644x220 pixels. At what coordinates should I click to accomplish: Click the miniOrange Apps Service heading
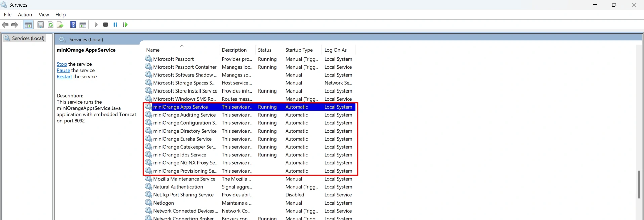tap(86, 50)
